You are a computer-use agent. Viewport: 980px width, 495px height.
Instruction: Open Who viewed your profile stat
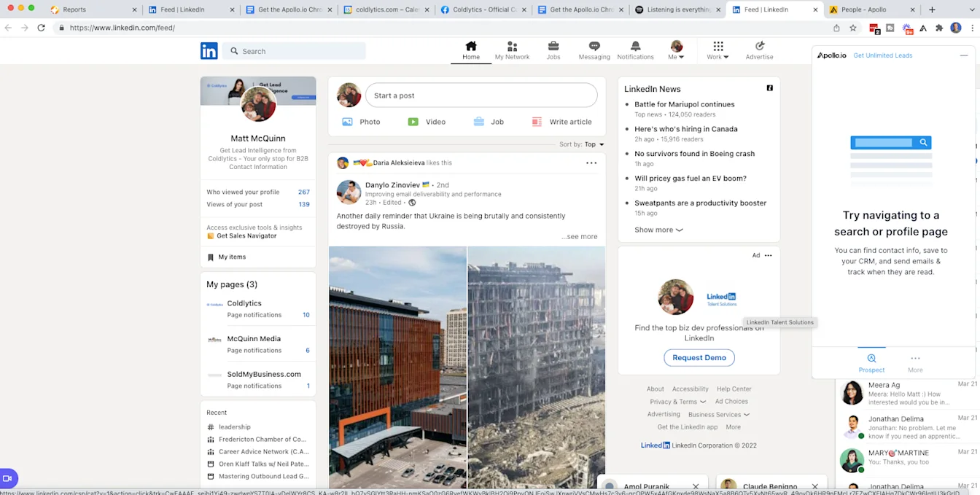click(258, 192)
